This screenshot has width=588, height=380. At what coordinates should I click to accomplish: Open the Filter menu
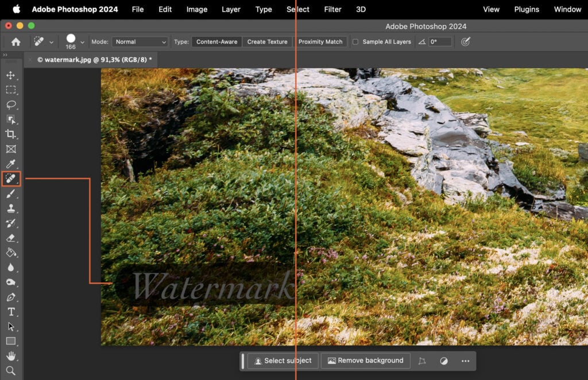(332, 9)
